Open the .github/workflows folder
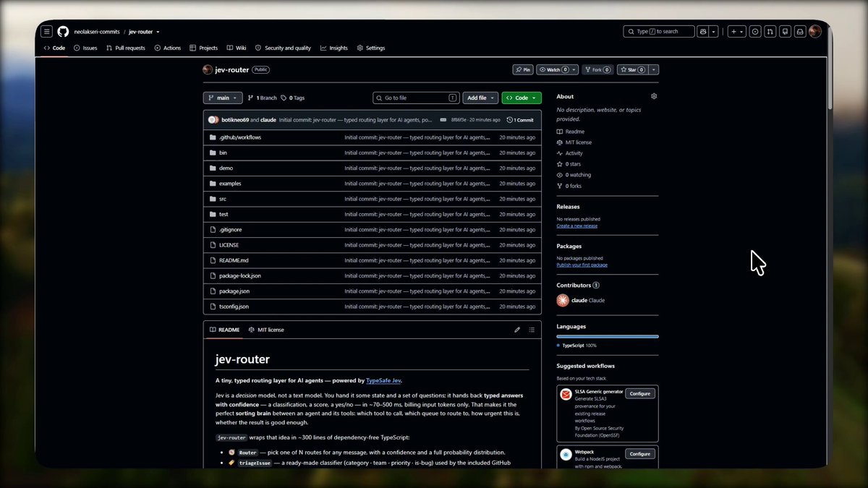868x488 pixels. pos(240,137)
